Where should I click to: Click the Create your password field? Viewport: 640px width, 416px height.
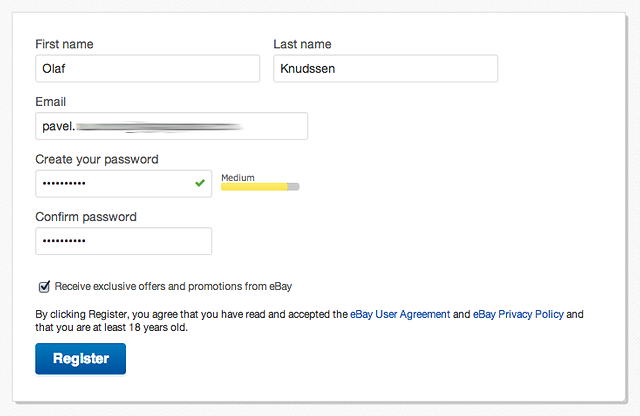(x=123, y=184)
